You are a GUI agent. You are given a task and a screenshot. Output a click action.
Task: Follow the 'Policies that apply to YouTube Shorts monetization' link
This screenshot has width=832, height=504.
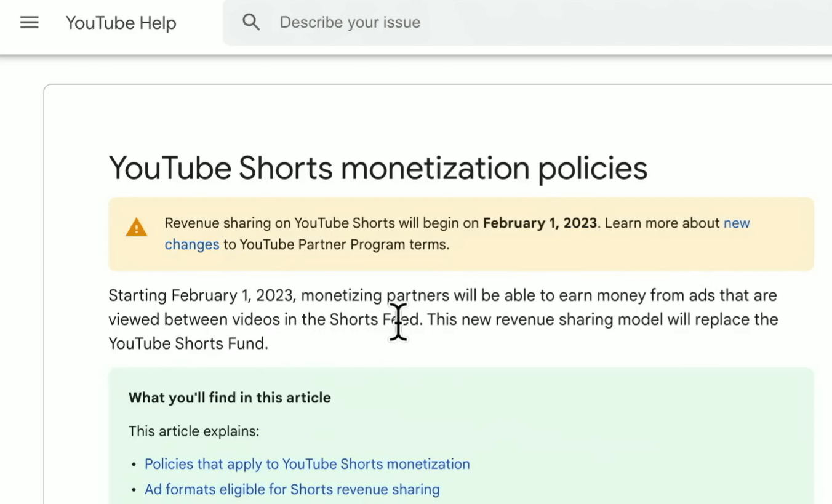[306, 463]
